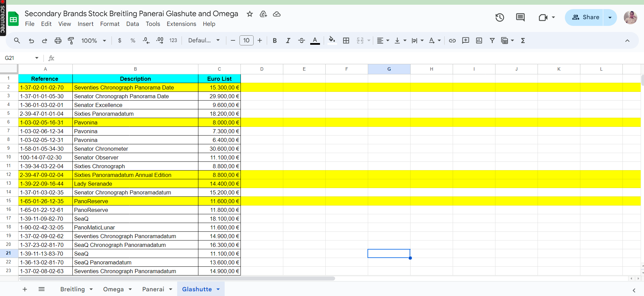This screenshot has height=296, width=644.
Task: Switch to the Omega sheet tab
Action: 113,289
